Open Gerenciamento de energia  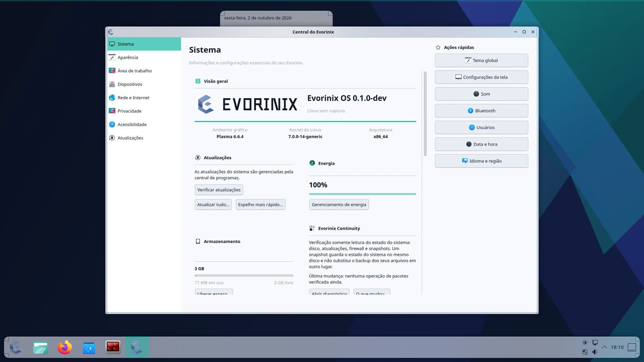339,204
